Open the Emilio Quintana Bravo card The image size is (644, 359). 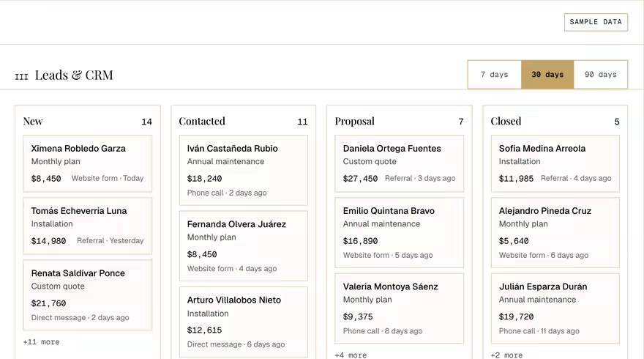tap(400, 232)
